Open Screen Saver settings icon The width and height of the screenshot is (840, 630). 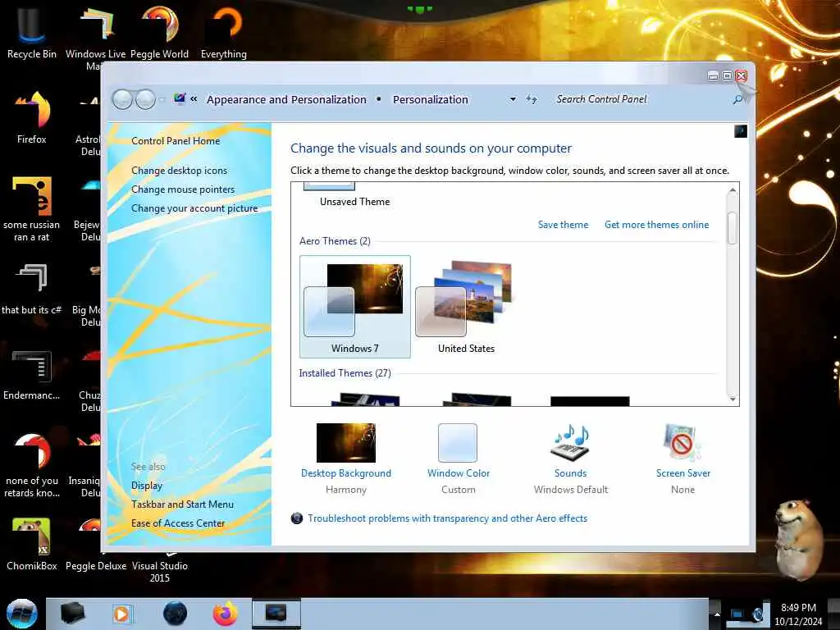682,442
